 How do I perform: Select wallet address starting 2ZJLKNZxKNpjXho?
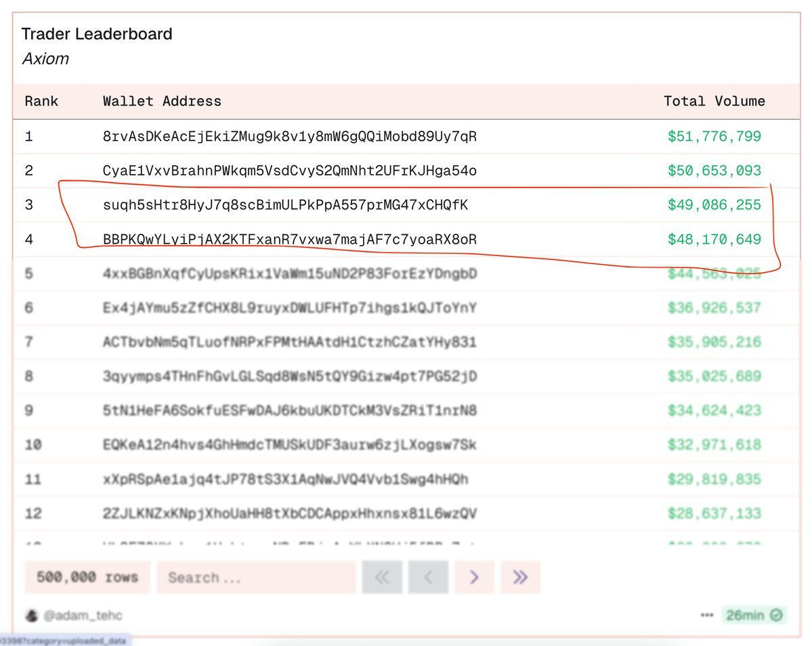point(289,513)
